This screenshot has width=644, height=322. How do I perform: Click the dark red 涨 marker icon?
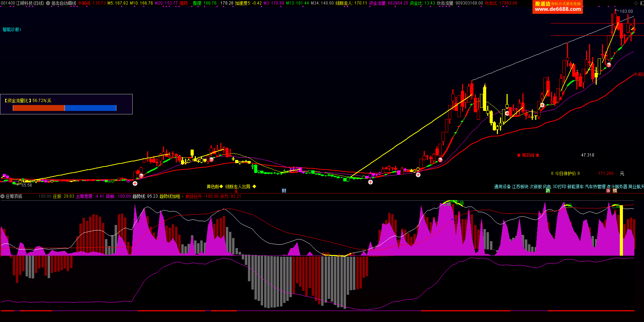tap(608, 191)
